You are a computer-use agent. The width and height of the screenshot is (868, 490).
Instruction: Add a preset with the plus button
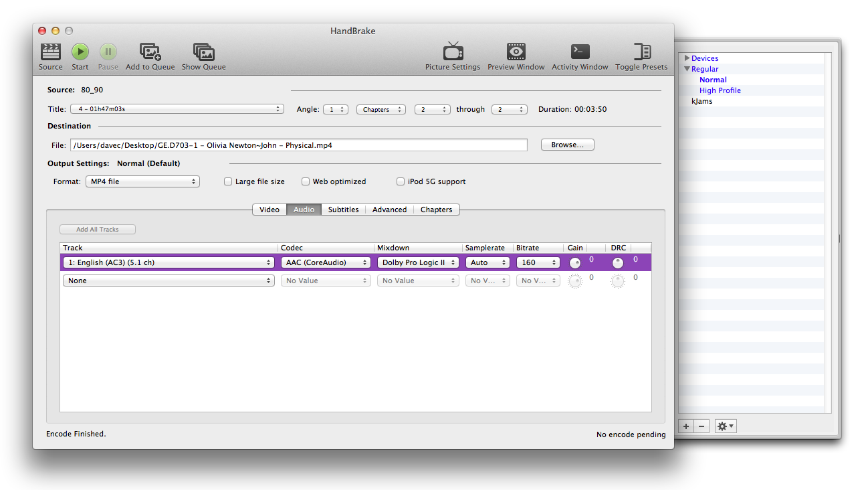coord(686,426)
